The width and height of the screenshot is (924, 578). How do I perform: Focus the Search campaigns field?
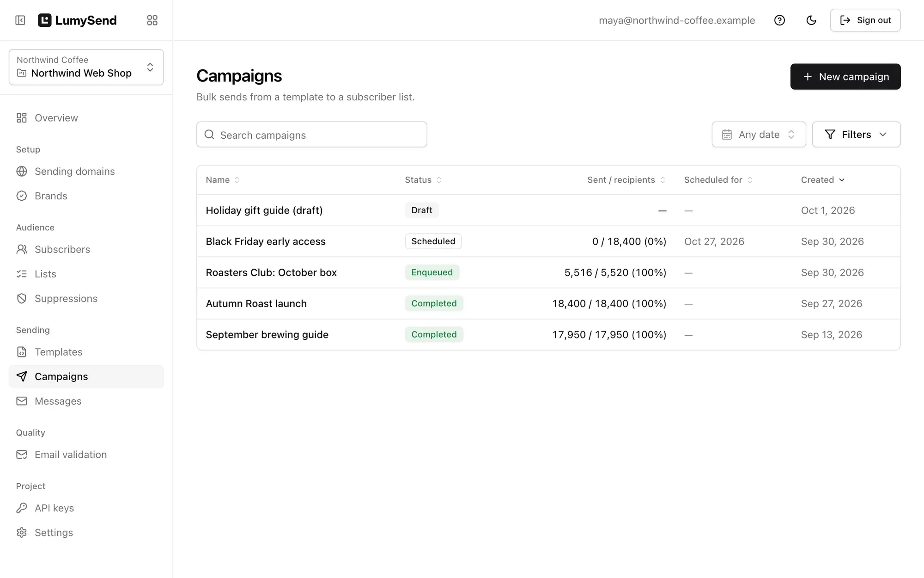coord(312,135)
